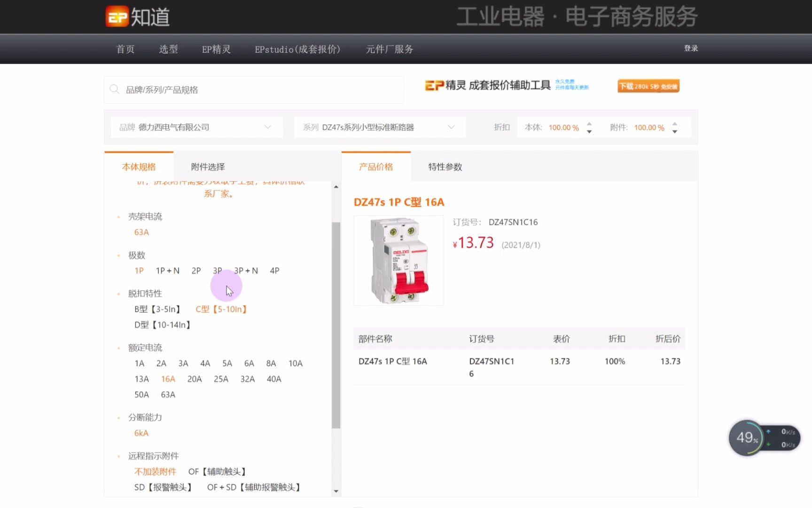Choose 1A rated current
The height and width of the screenshot is (508, 812).
140,363
